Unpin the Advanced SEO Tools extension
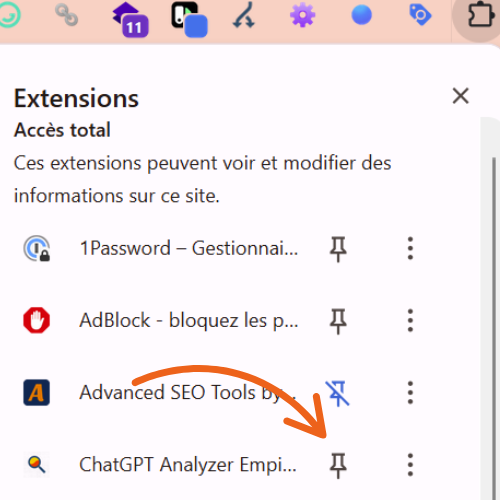 (338, 393)
